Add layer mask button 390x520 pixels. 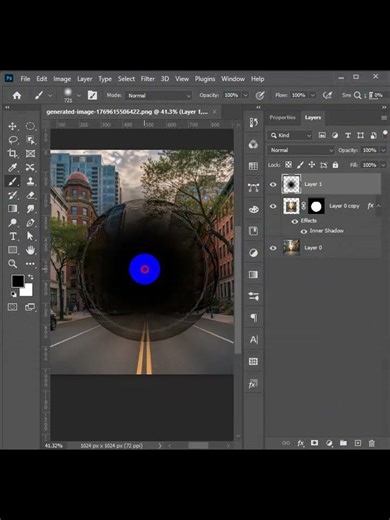314,443
